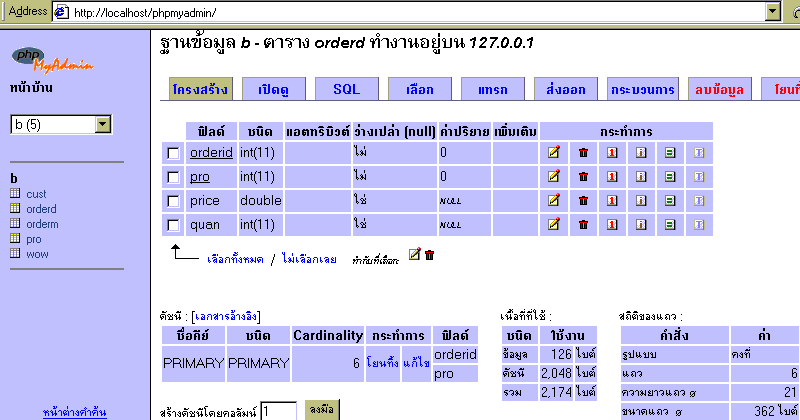The height and width of the screenshot is (420, 800).
Task: Click the edit pencil icon for quan row
Action: (x=553, y=225)
